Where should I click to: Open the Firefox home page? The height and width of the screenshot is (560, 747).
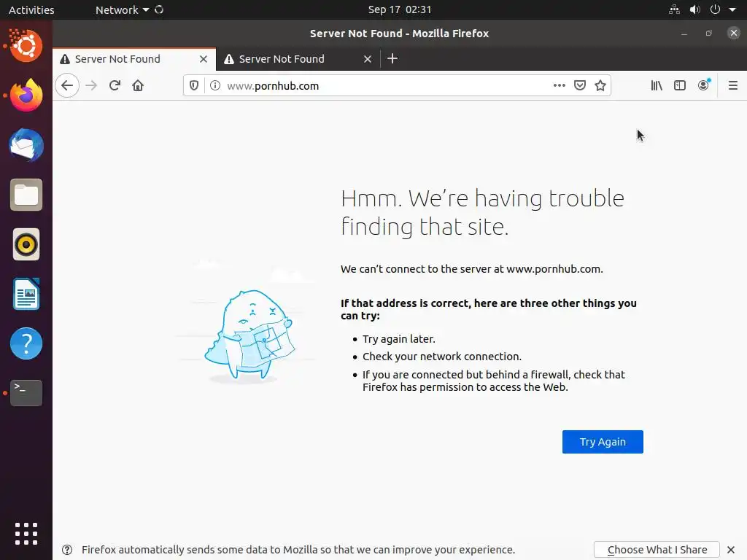coord(138,86)
